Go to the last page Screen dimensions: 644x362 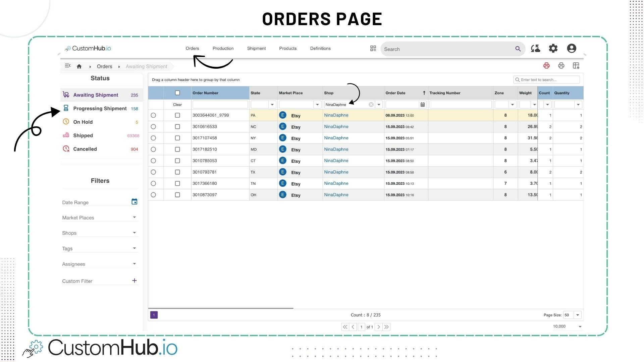(386, 327)
